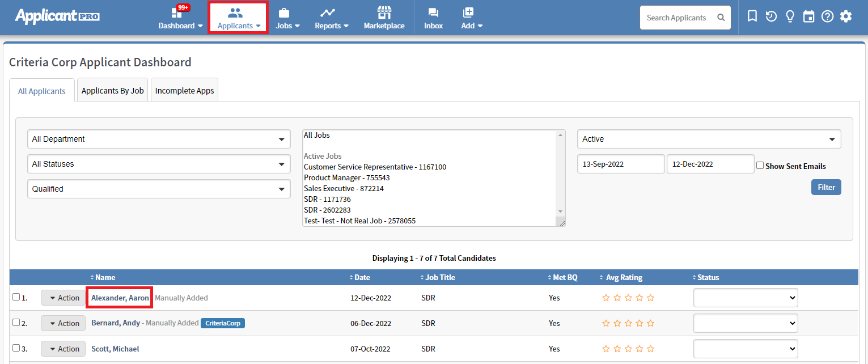Open the calendar icon in header
Screen dimensions: 868x364
(x=808, y=16)
